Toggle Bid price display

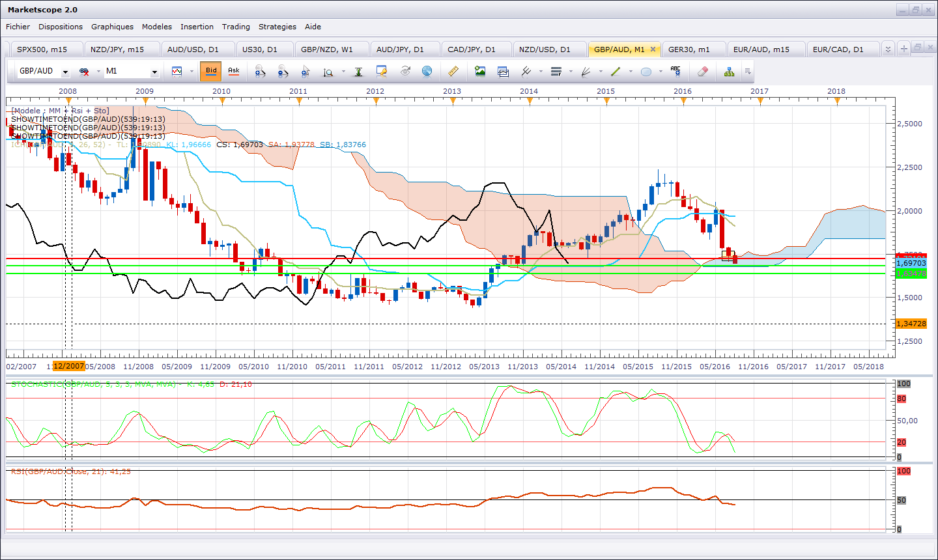point(211,71)
